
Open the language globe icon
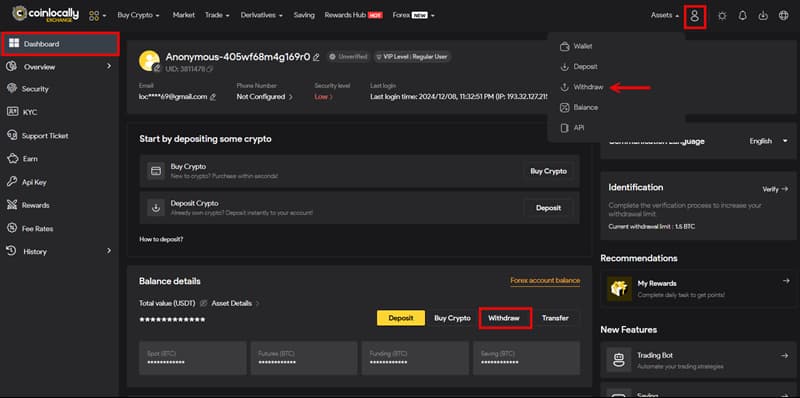(784, 16)
